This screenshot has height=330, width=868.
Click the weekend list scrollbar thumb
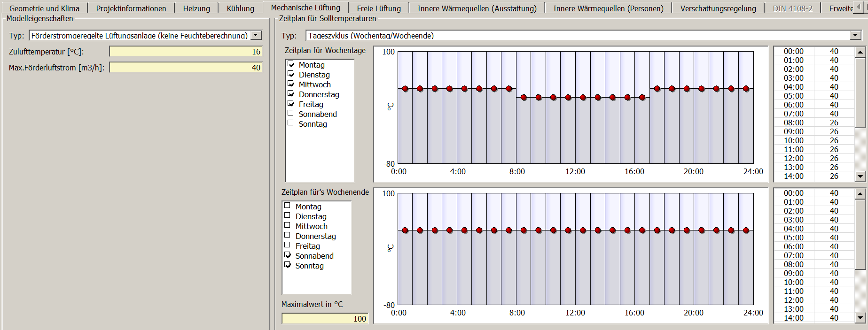[x=860, y=235]
